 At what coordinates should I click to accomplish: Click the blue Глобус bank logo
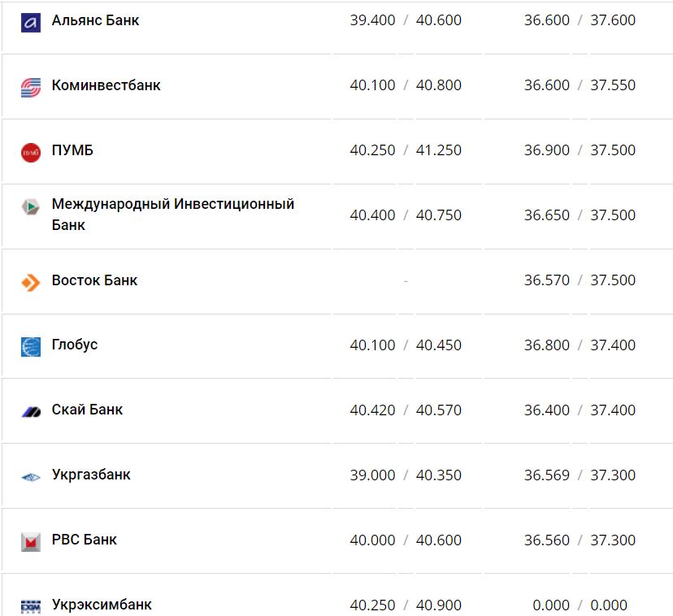(x=31, y=347)
